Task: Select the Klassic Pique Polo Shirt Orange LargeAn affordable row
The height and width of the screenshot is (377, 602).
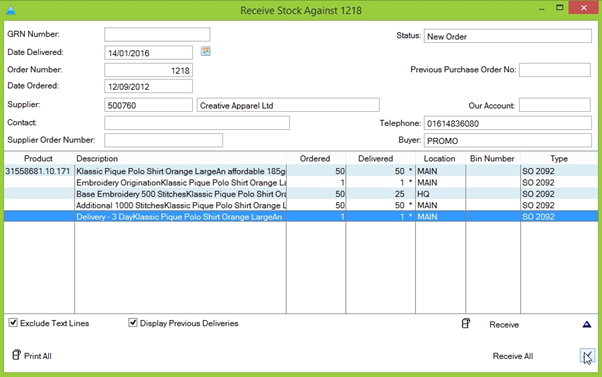Action: click(x=301, y=171)
